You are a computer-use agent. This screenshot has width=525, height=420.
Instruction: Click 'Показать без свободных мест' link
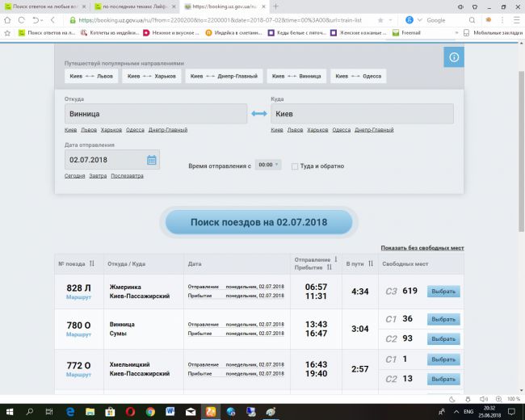[x=422, y=248]
